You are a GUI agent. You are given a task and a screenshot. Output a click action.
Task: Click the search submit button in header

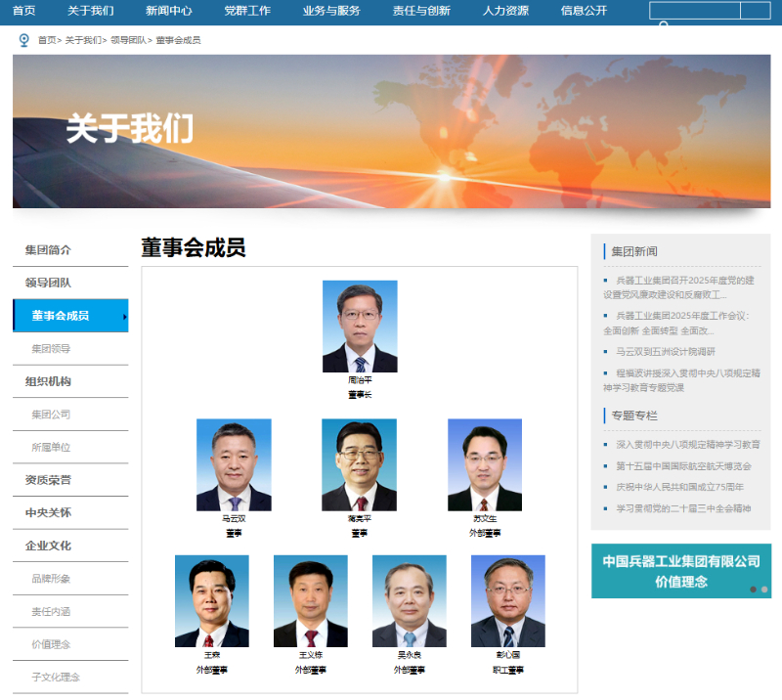(755, 11)
